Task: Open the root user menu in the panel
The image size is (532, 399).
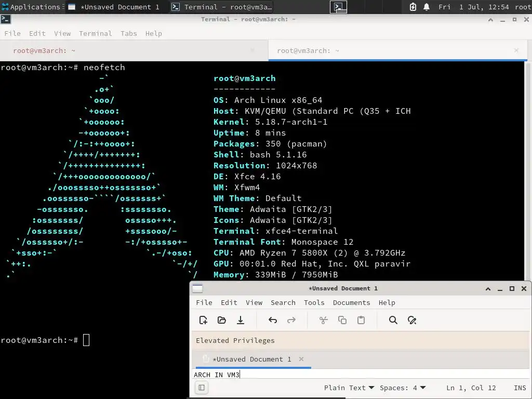Action: coord(523,7)
